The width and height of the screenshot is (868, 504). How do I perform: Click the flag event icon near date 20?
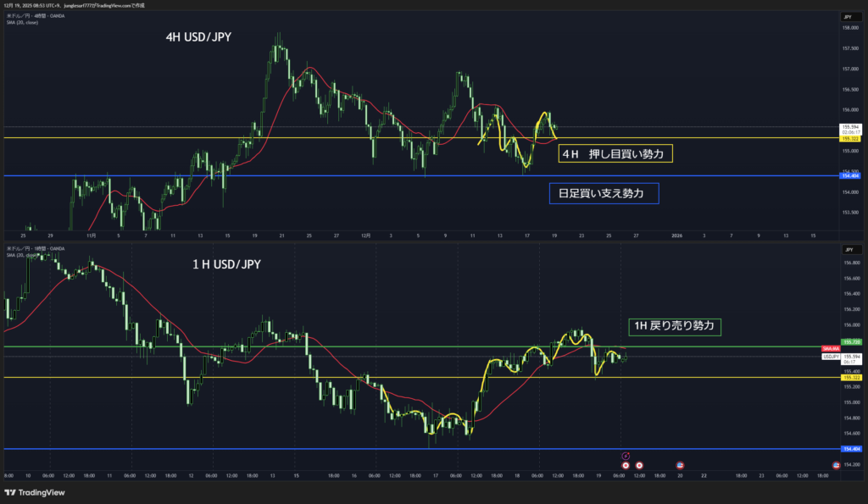[x=679, y=465]
